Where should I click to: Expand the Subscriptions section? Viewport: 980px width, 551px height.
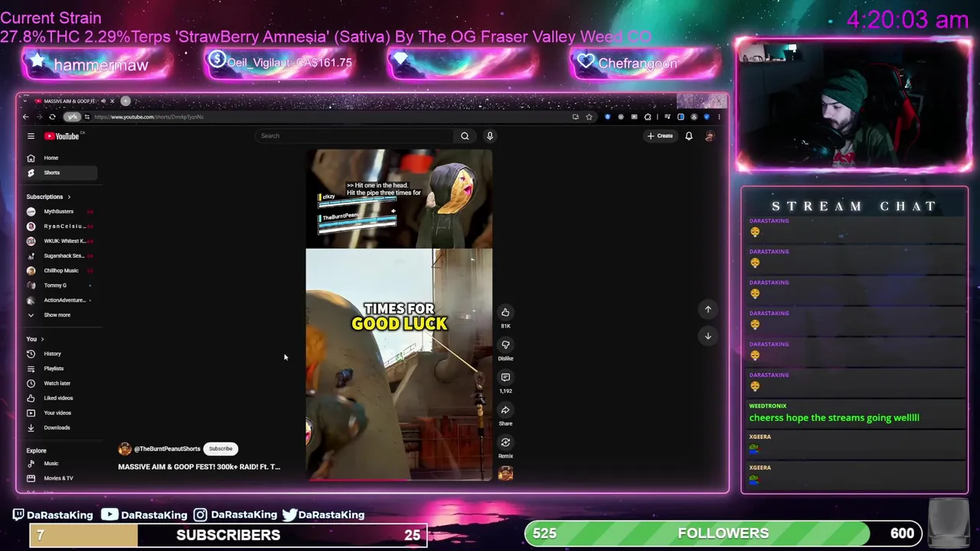coord(48,197)
